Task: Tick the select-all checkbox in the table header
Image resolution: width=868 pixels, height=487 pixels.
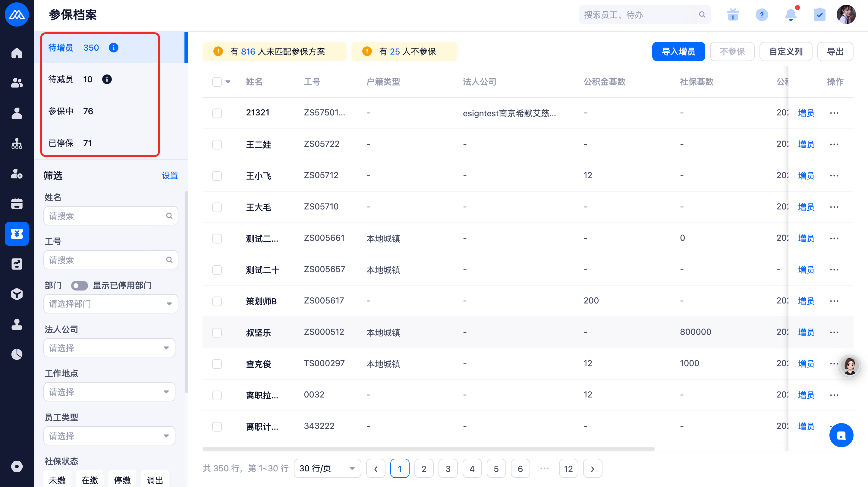Action: coord(217,82)
